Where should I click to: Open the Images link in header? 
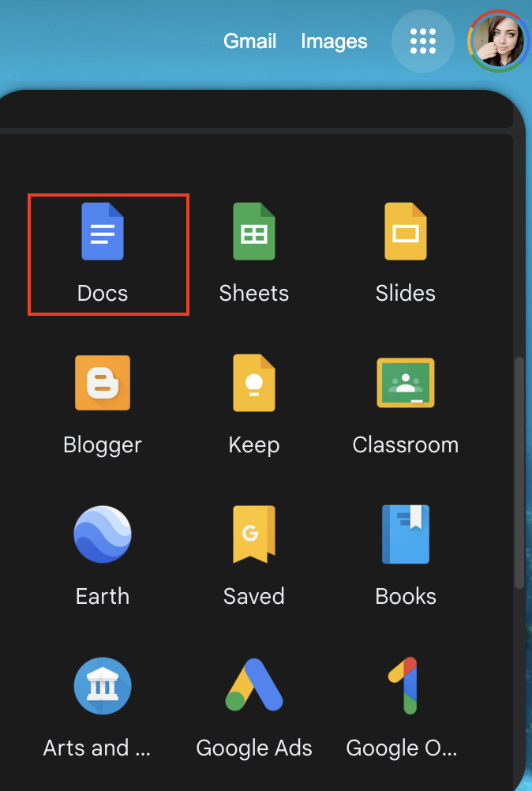click(334, 41)
